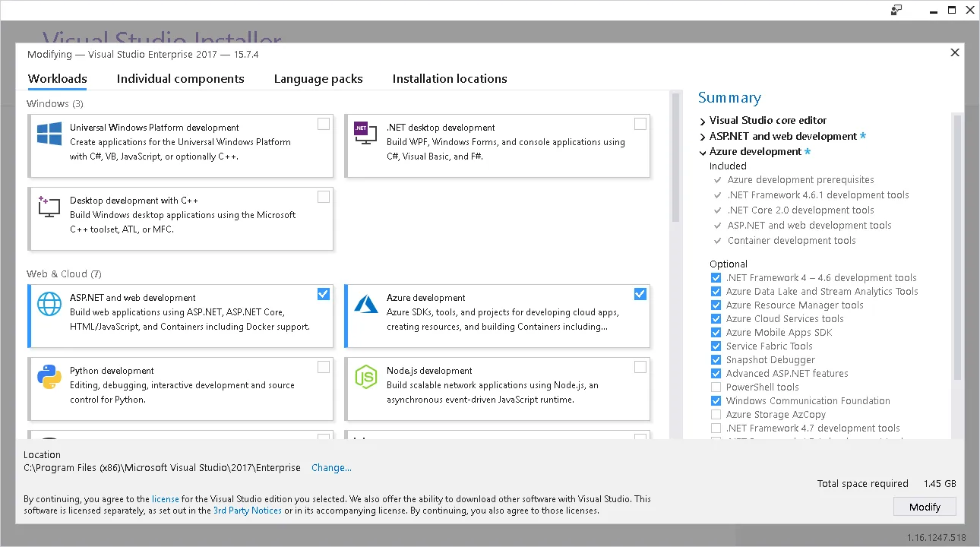This screenshot has width=980, height=547.
Task: Expand ASP.NET and web development summary
Action: 703,137
